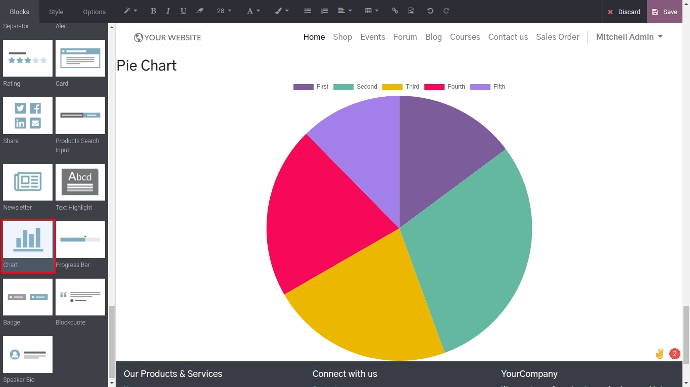Open the paintbrush background color dropdown
Screen dimensions: 690x387
281,11
